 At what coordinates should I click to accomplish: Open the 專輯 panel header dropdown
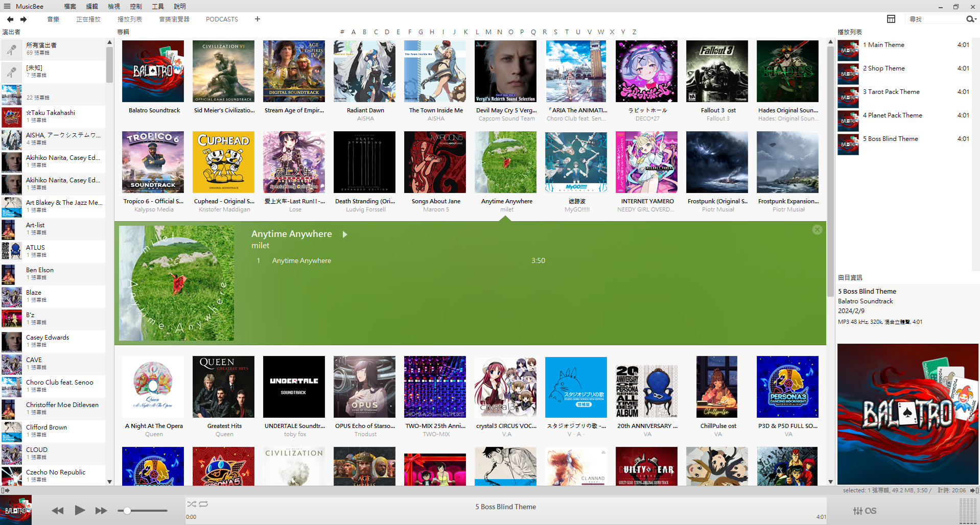click(x=123, y=32)
